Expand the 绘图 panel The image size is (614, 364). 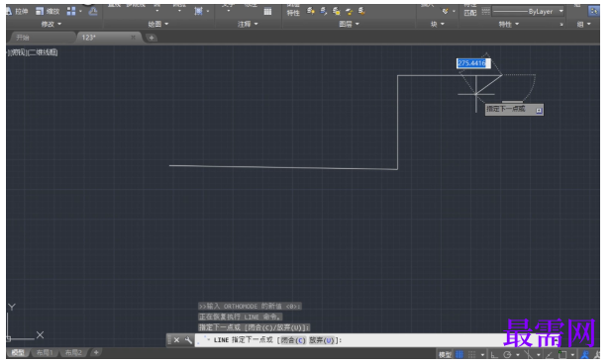tap(158, 25)
